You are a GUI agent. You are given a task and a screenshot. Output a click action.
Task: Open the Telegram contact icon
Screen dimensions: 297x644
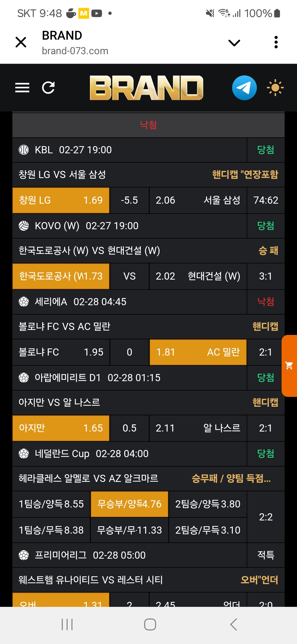coord(244,88)
